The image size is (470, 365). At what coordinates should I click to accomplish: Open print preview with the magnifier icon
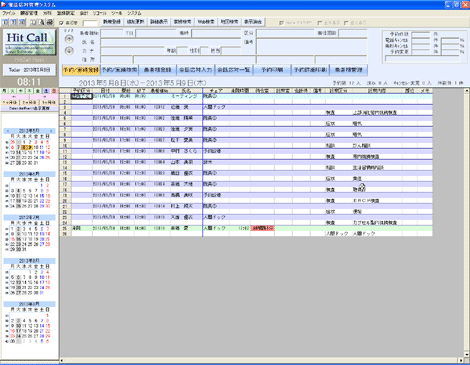click(41, 22)
